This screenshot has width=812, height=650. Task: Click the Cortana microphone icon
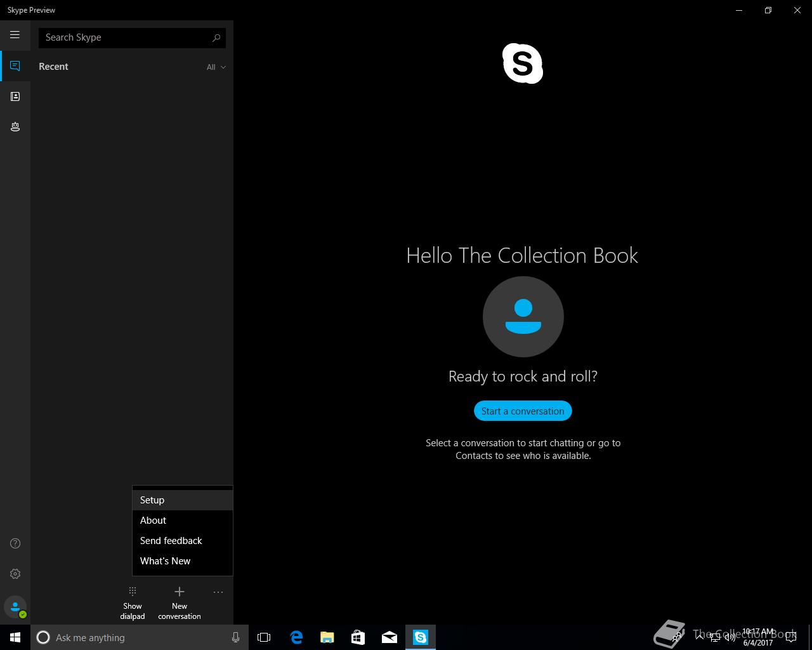[235, 637]
